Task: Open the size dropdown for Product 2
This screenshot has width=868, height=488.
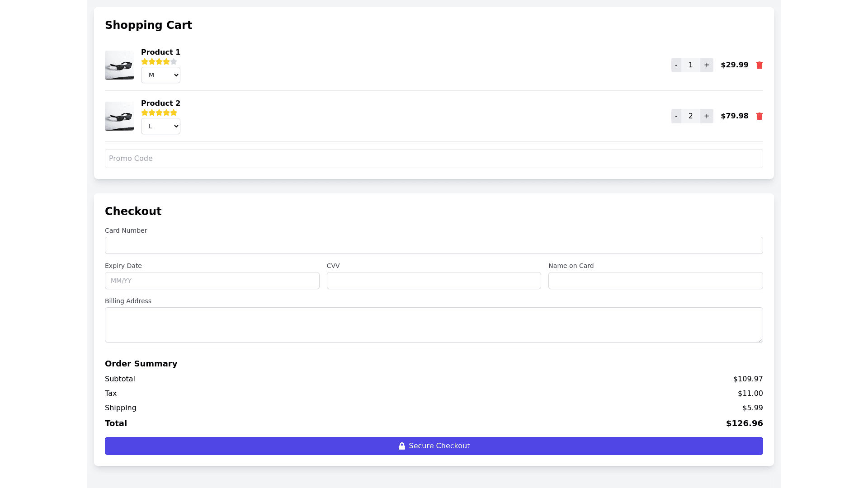Action: point(160,126)
